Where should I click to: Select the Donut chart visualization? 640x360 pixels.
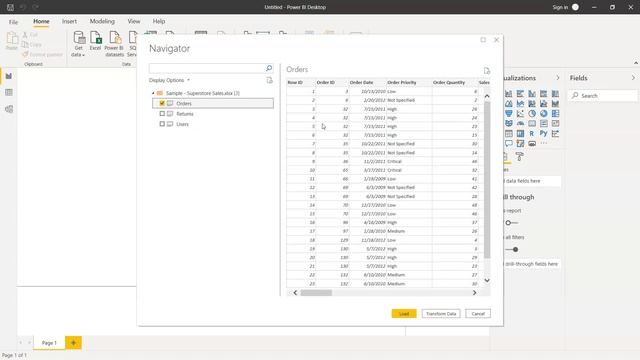pos(544,113)
